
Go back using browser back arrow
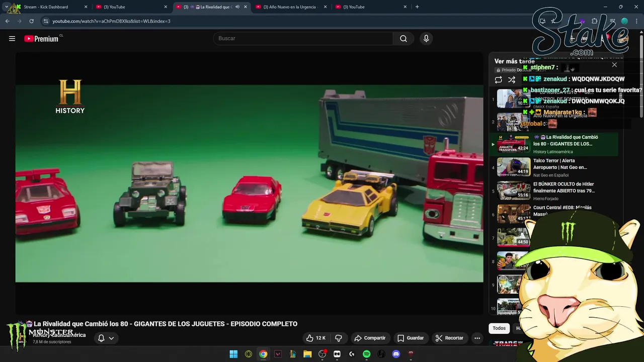(x=7, y=21)
